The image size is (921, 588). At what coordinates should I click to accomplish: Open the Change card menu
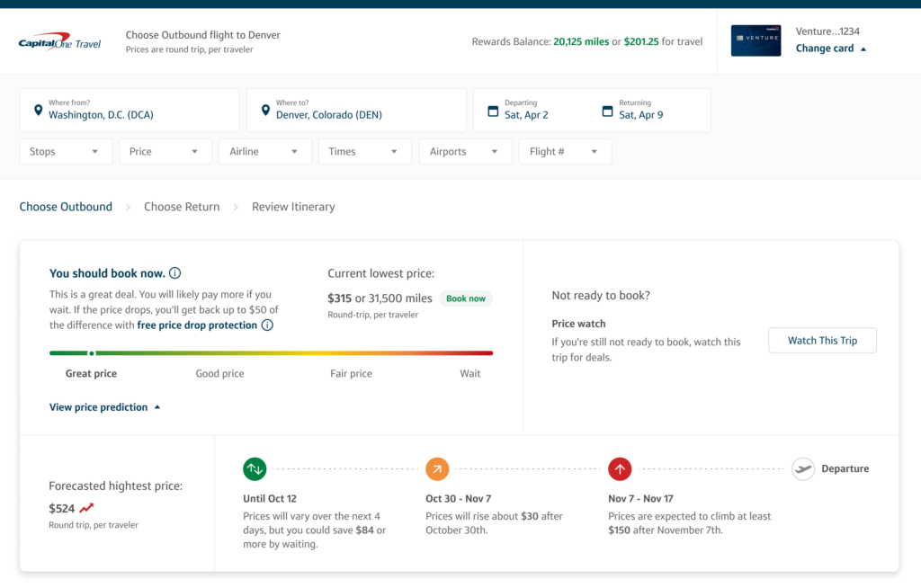tap(831, 49)
